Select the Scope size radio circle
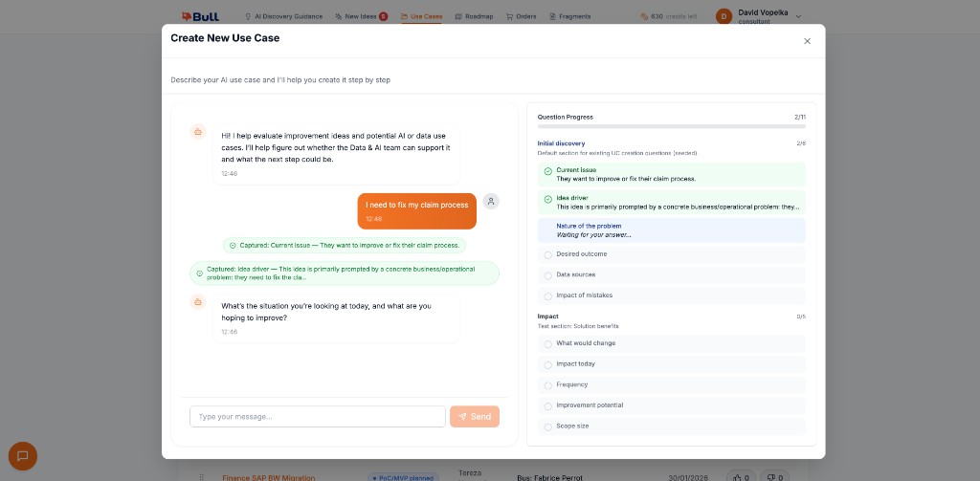The image size is (980, 481). click(x=548, y=426)
